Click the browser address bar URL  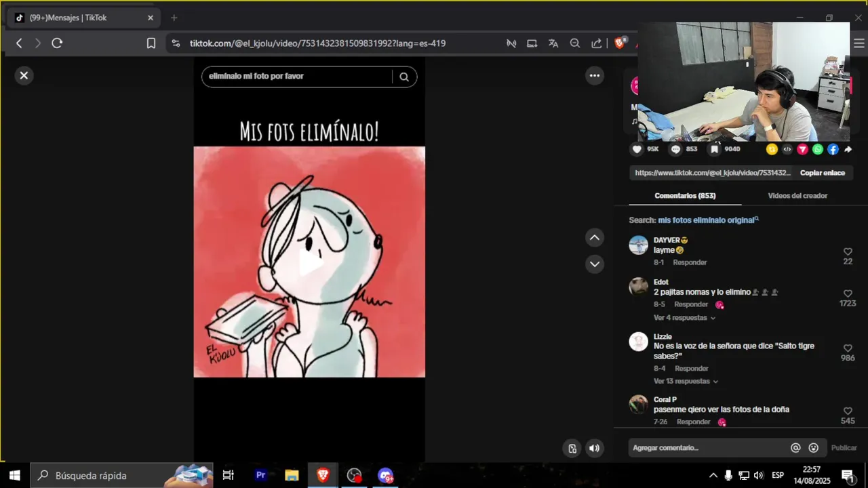click(317, 43)
